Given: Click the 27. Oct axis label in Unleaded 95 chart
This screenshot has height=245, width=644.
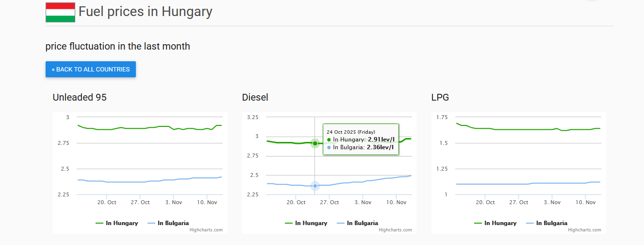Looking at the screenshot, I should tap(140, 202).
